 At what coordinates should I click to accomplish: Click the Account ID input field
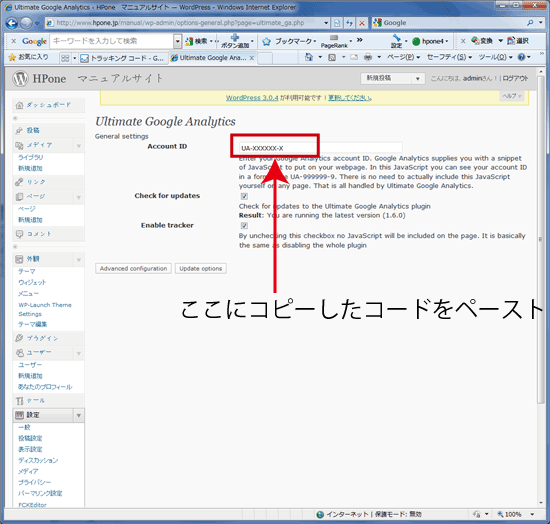coord(320,148)
